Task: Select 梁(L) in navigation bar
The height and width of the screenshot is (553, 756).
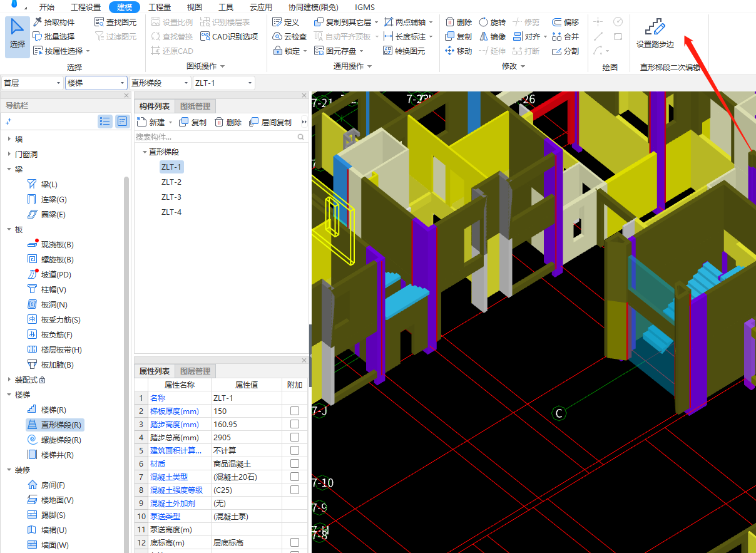Action: pos(43,184)
